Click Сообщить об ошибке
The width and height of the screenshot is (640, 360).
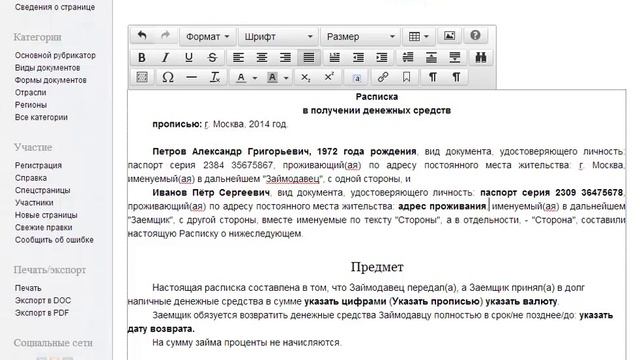(54, 240)
